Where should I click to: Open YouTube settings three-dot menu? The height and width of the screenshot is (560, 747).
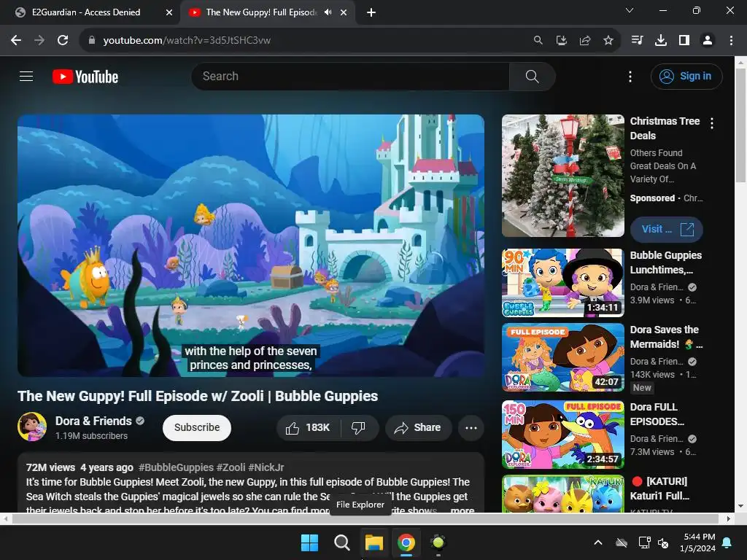click(x=630, y=76)
